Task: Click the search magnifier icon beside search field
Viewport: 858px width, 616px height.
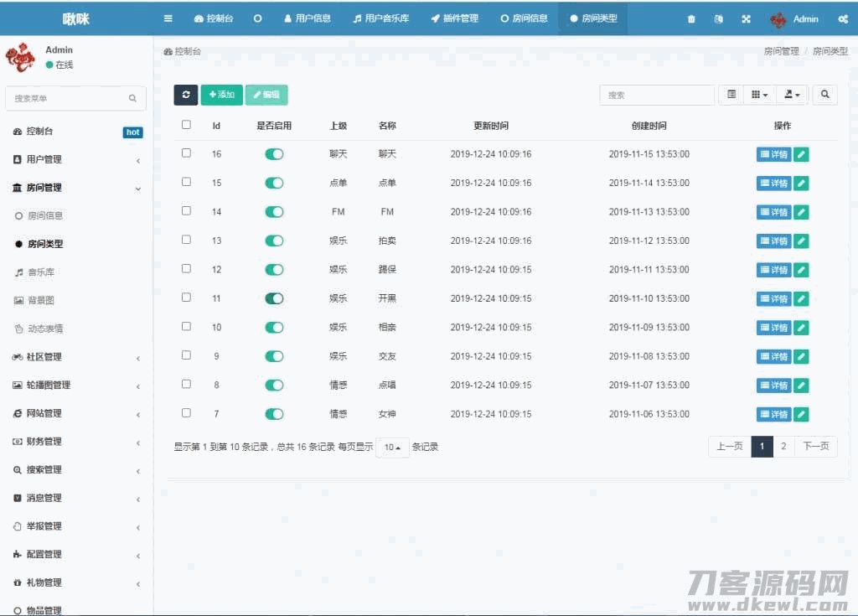Action: 825,95
